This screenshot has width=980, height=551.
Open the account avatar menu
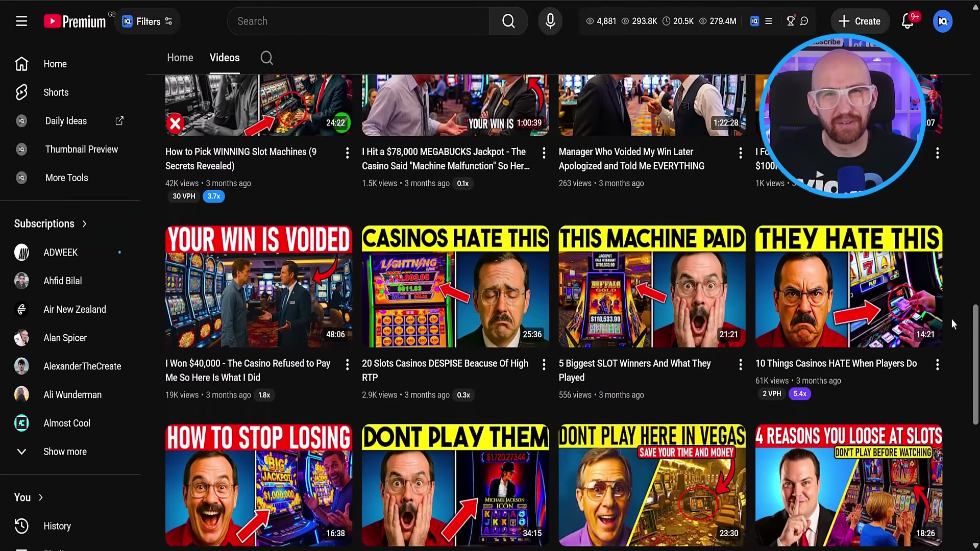(x=942, y=21)
